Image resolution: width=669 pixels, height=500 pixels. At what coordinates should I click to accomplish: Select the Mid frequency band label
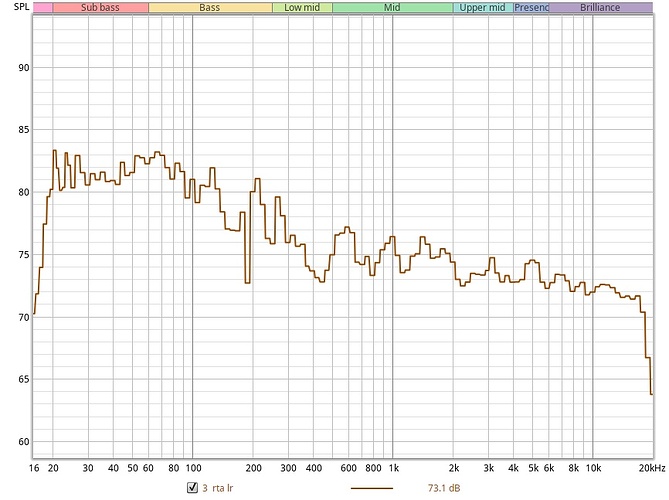[x=393, y=7]
